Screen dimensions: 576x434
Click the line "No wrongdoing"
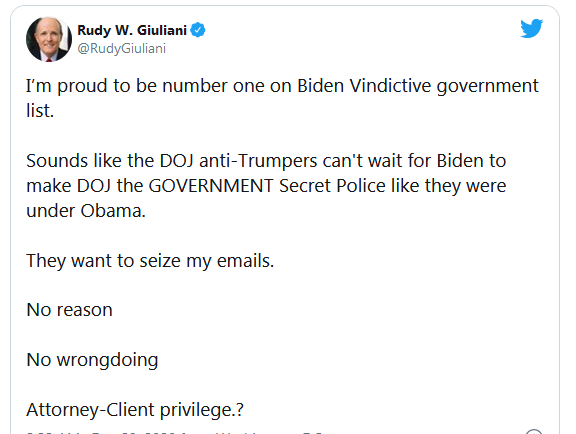pos(92,360)
